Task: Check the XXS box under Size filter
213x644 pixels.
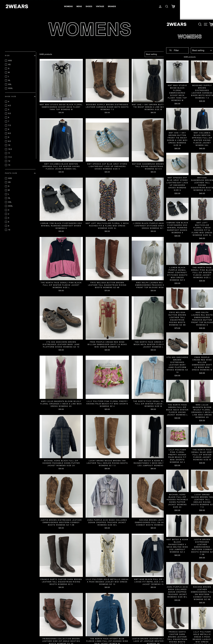Action: (6, 61)
